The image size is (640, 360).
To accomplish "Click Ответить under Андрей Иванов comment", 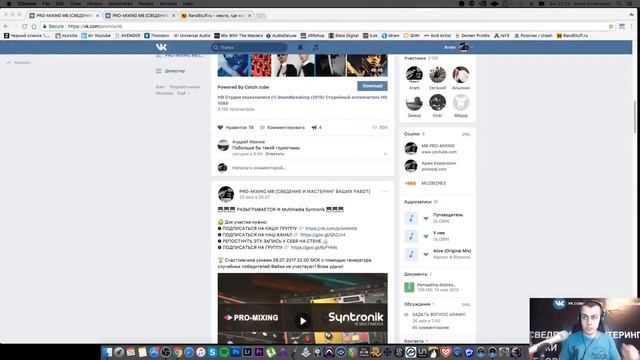I will (x=275, y=154).
